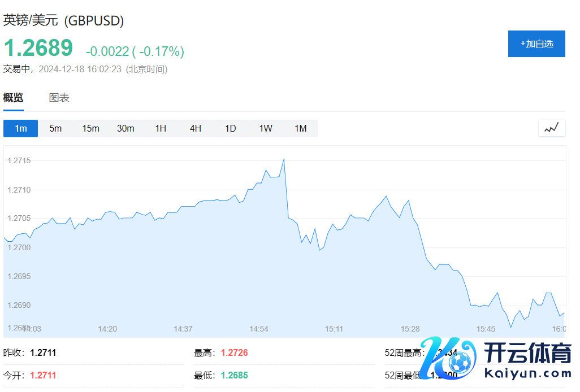This screenshot has height=392, width=580.
Task: Add GBPUSD to watchlist with +加自选
Action: click(x=536, y=44)
